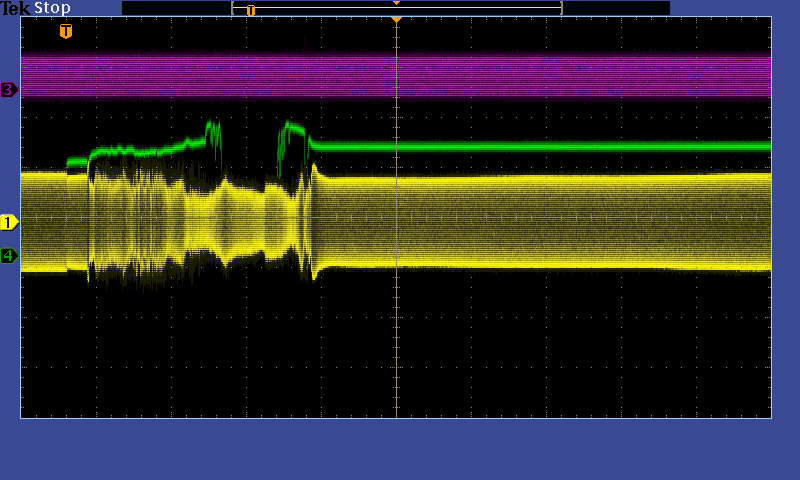
Task: Click the left bracket of the record view
Action: (233, 8)
